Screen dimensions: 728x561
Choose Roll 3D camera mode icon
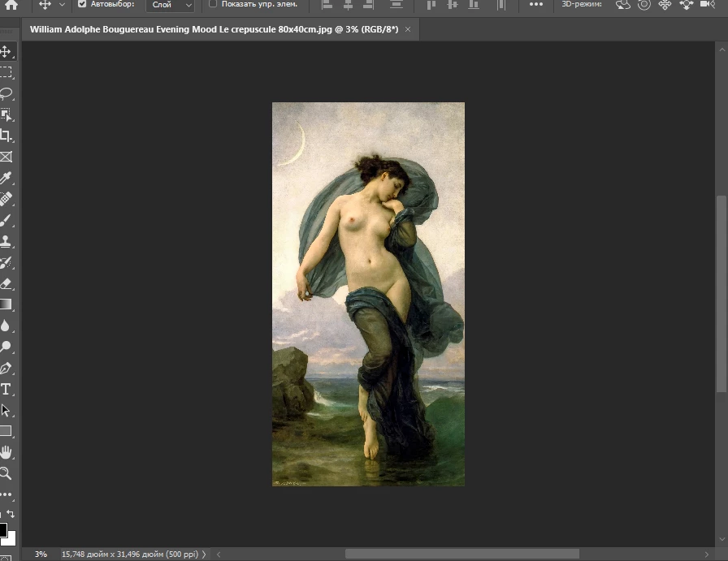point(644,5)
